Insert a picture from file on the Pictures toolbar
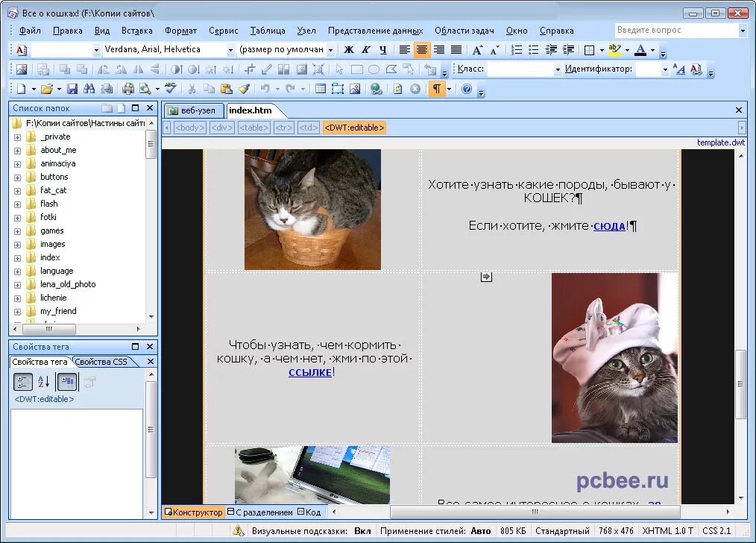 [22, 69]
